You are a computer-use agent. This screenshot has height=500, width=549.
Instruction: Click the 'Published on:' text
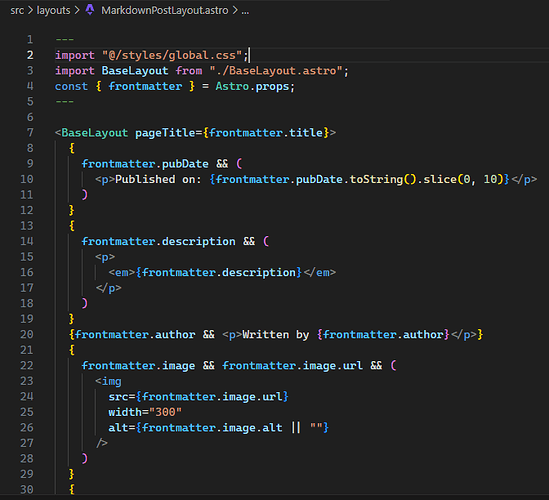pyautogui.click(x=158, y=179)
